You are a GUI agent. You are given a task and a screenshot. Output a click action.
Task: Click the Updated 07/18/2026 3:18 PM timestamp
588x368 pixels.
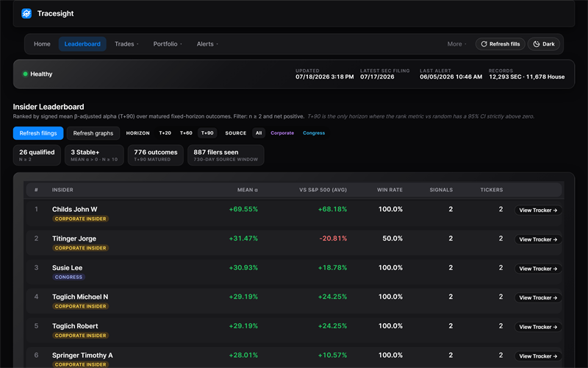[324, 77]
